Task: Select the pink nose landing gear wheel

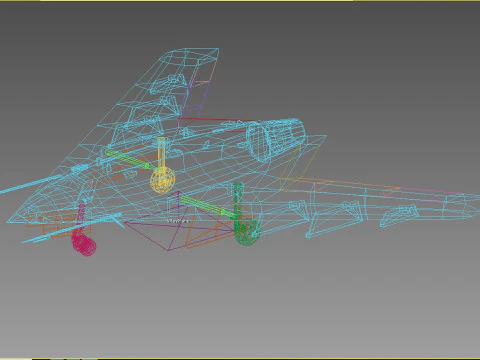Action: pyautogui.click(x=84, y=244)
